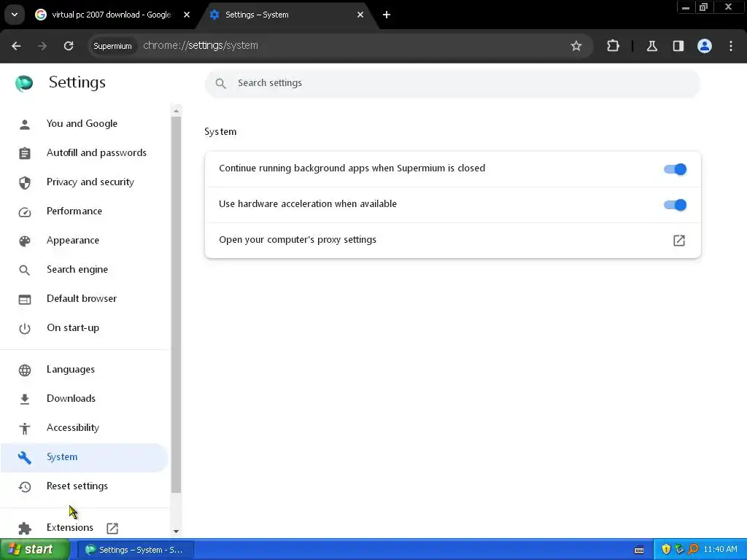Click the sidebar scrollbar down arrow

pos(177,532)
